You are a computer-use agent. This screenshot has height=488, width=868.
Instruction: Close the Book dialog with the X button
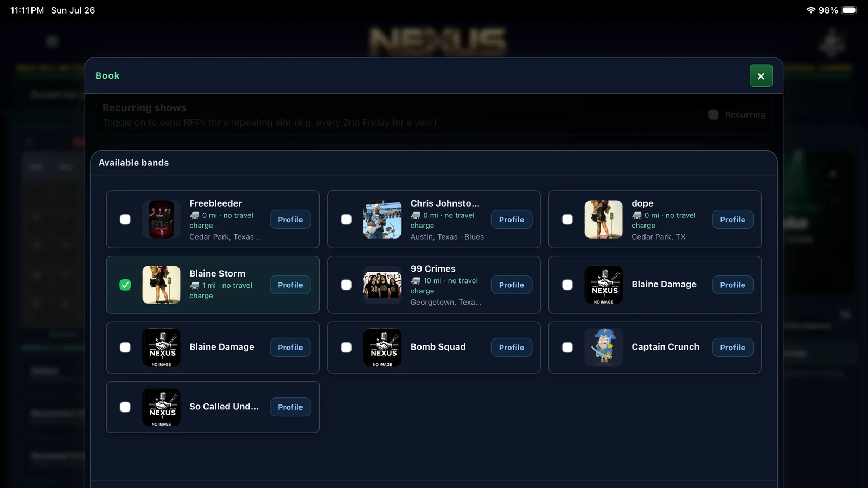coord(761,76)
